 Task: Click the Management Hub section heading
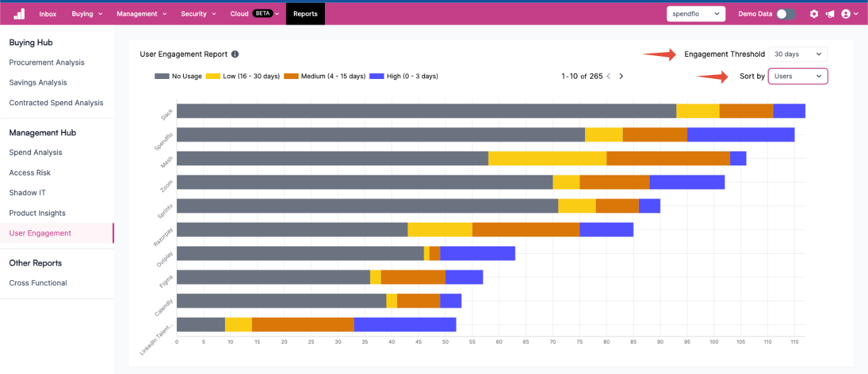(43, 133)
